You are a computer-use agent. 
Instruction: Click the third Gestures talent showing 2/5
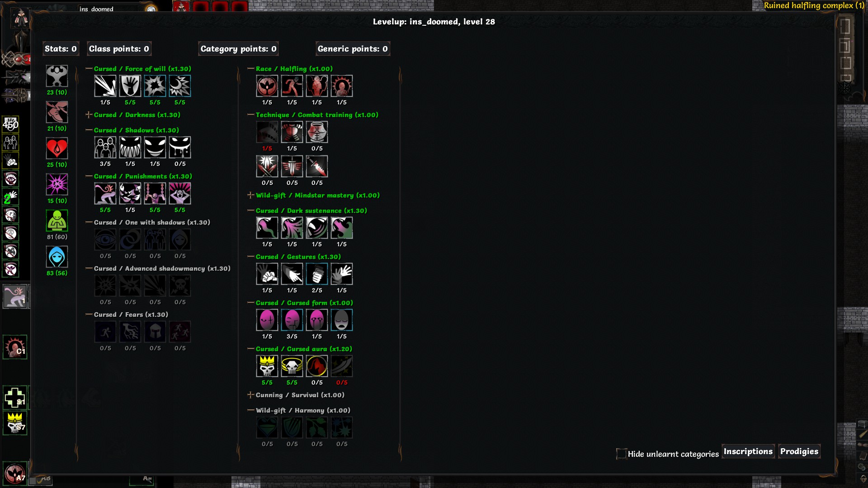[x=316, y=274]
